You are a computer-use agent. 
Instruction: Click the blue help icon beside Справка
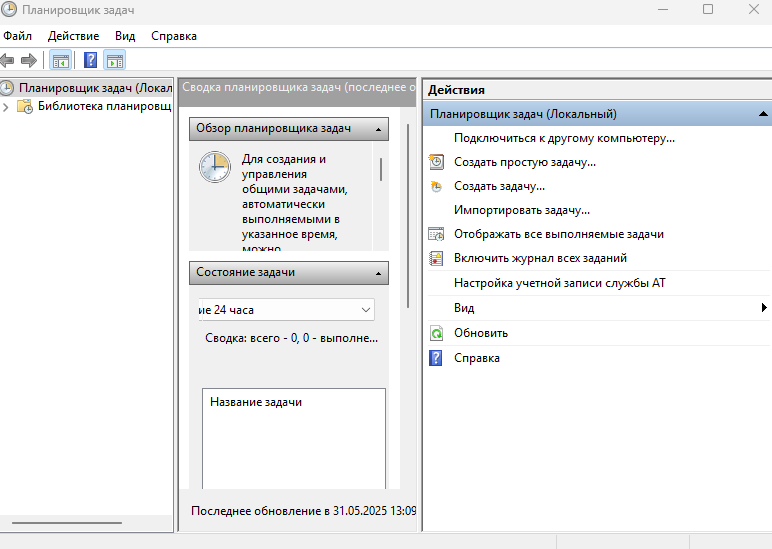436,358
